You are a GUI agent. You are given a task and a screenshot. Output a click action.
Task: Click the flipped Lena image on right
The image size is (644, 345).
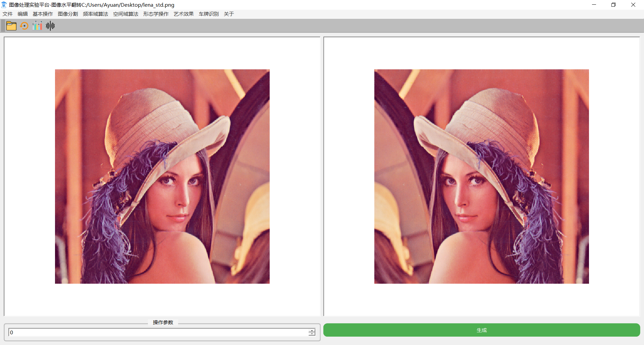tap(482, 177)
